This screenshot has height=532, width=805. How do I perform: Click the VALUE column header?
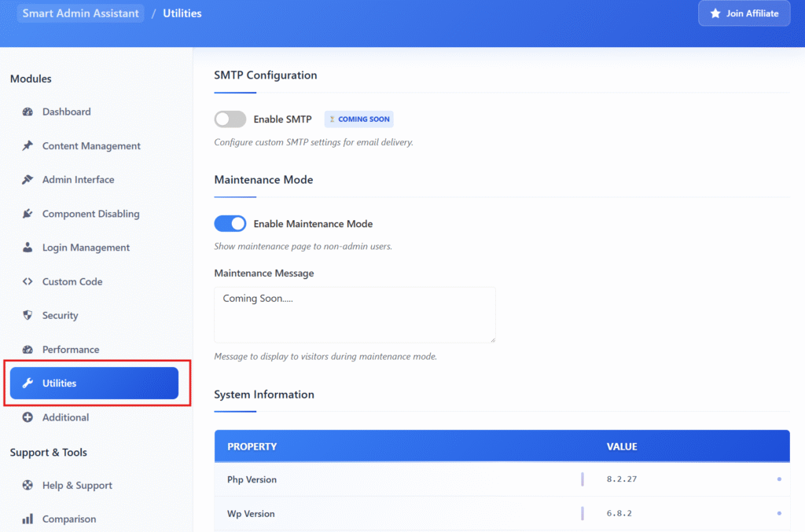tap(622, 446)
